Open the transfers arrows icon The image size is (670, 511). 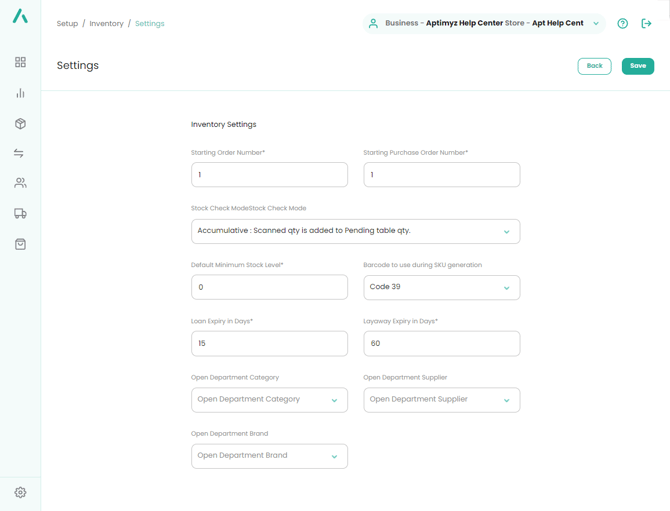(x=19, y=153)
